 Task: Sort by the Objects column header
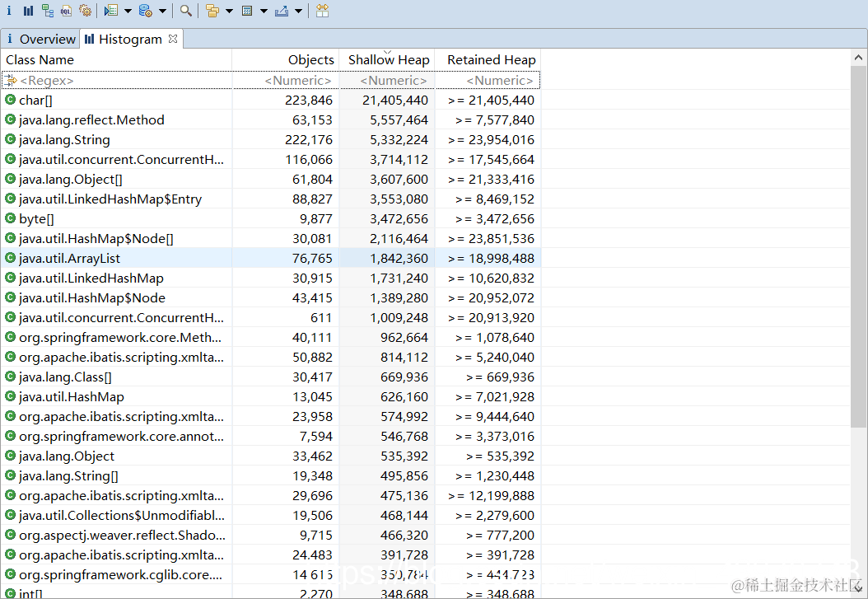[285, 60]
